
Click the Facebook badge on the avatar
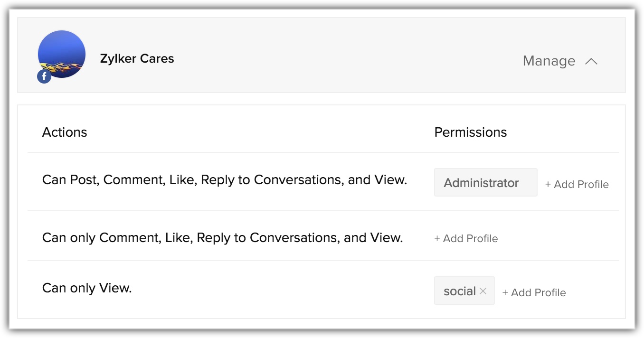click(x=44, y=76)
